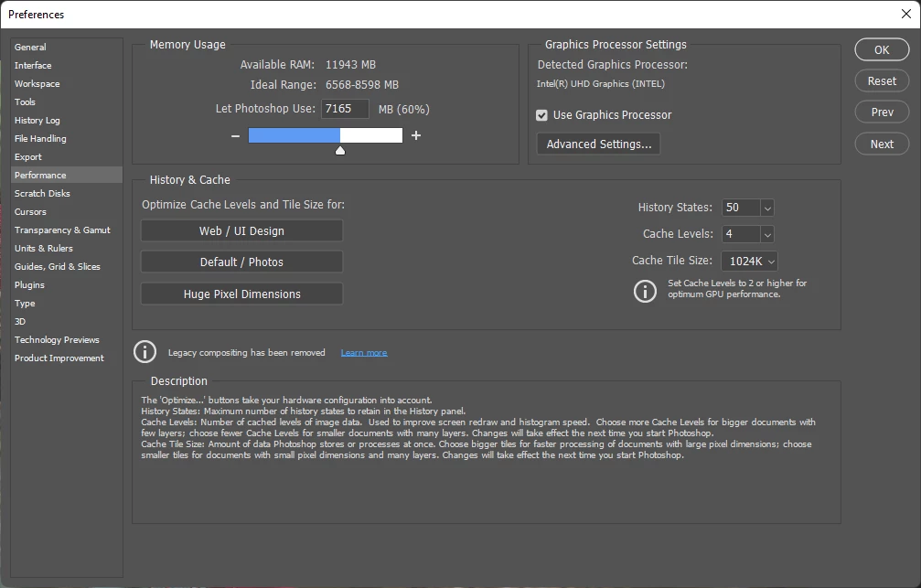921x588 pixels.
Task: Open the Interface preferences category
Action: (66, 65)
